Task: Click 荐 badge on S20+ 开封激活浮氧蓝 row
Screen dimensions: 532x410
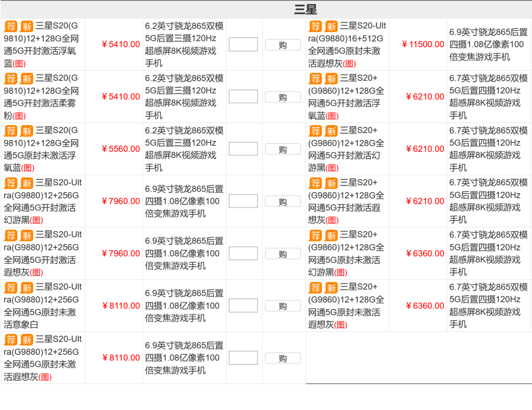Action: 315,78
